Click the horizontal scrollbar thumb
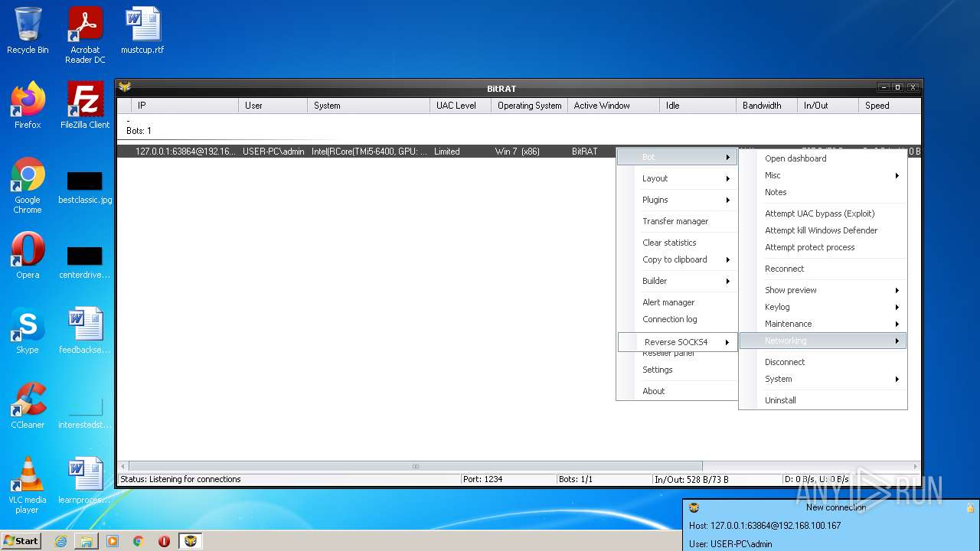This screenshot has width=980, height=551. pos(416,466)
